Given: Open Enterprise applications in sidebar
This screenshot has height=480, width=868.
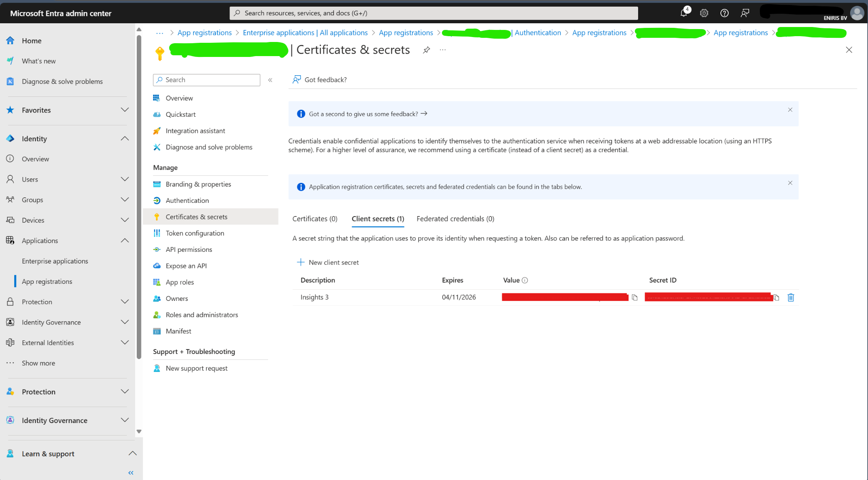Looking at the screenshot, I should (x=55, y=261).
